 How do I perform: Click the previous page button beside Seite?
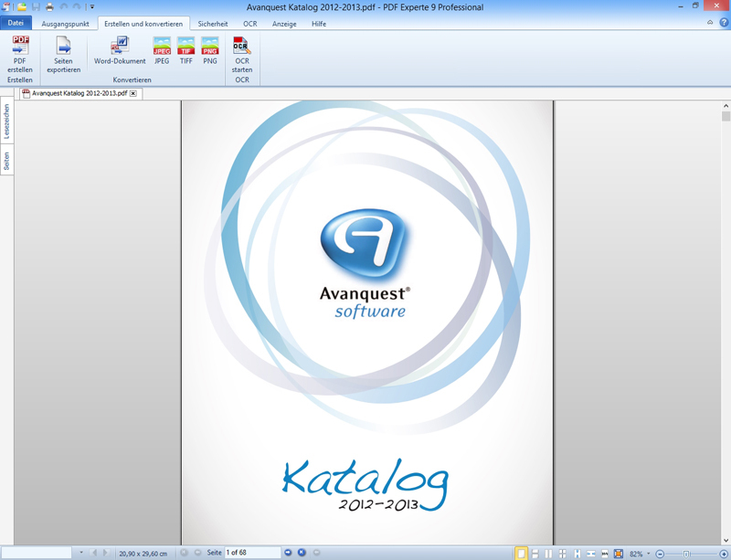[197, 553]
